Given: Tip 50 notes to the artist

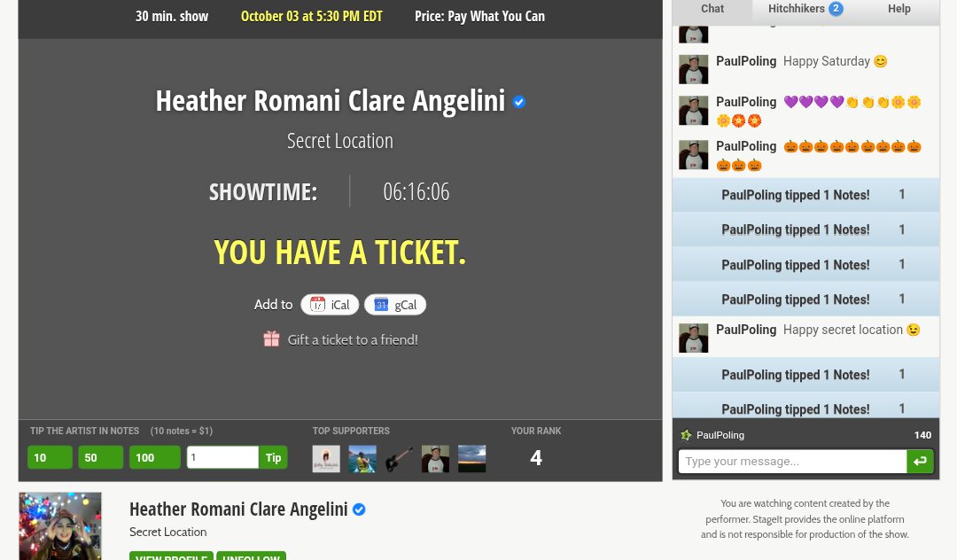Looking at the screenshot, I should pos(101,457).
